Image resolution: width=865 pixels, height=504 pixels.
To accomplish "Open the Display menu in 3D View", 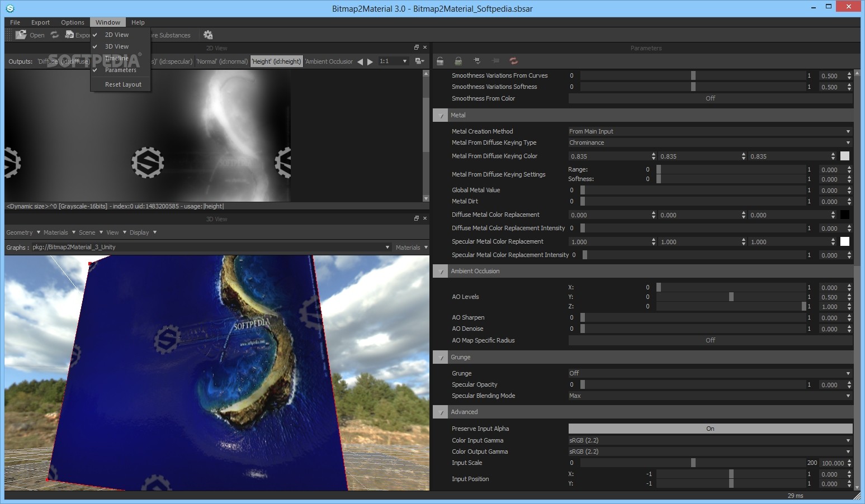I will pyautogui.click(x=143, y=232).
